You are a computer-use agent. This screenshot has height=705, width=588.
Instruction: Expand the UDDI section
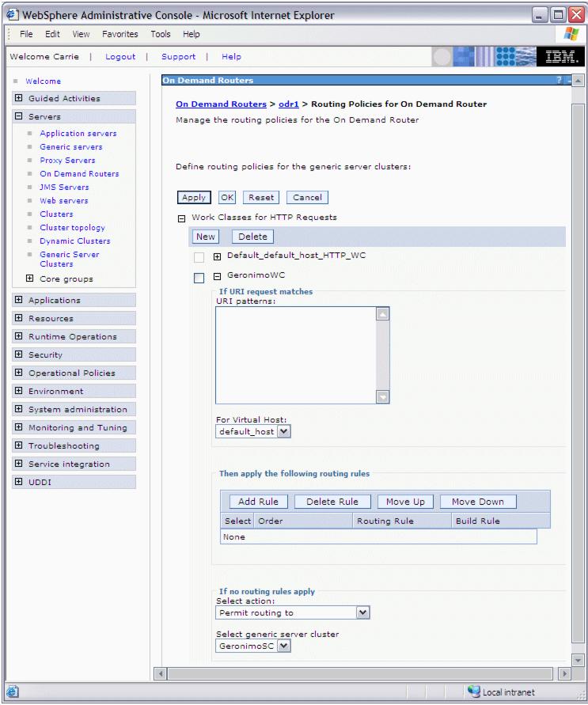coord(18,482)
